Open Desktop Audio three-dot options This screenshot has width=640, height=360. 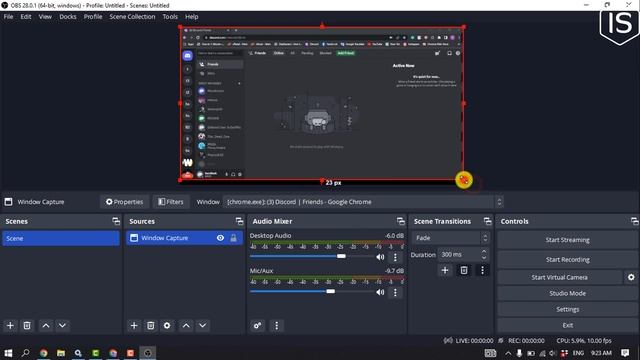[x=395, y=257]
